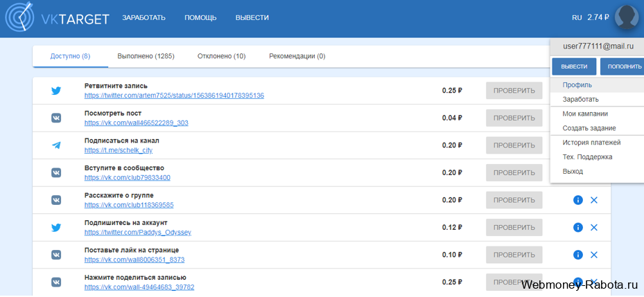Click the 0.04 ₽ reward of Посмотреть пост

point(452,118)
